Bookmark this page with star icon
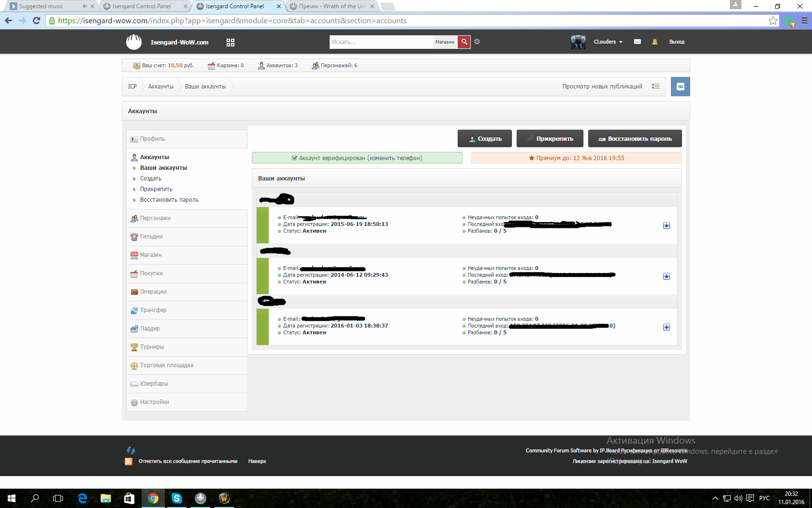 (773, 21)
